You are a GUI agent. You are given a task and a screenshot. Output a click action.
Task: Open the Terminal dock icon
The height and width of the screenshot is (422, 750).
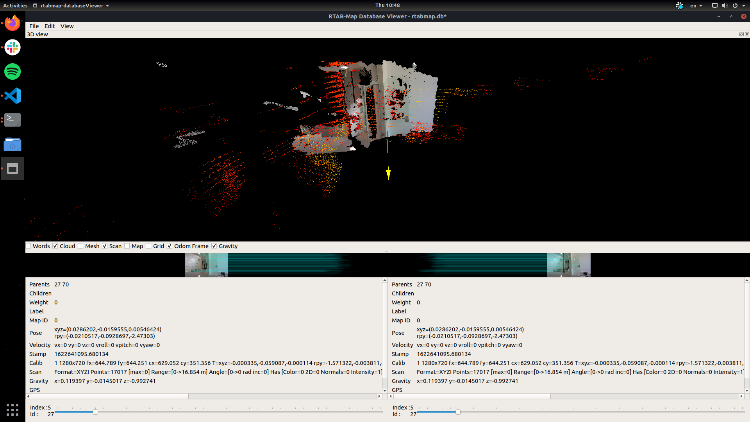(x=13, y=120)
